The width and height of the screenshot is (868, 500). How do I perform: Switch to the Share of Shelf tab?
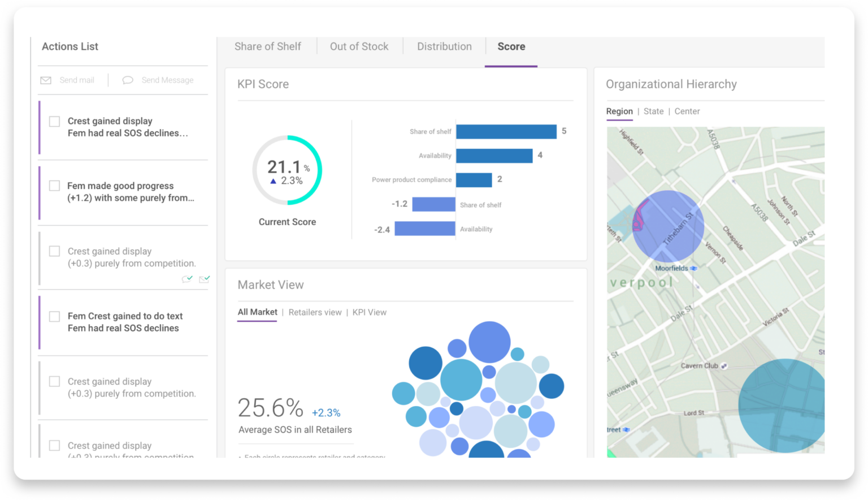[267, 47]
